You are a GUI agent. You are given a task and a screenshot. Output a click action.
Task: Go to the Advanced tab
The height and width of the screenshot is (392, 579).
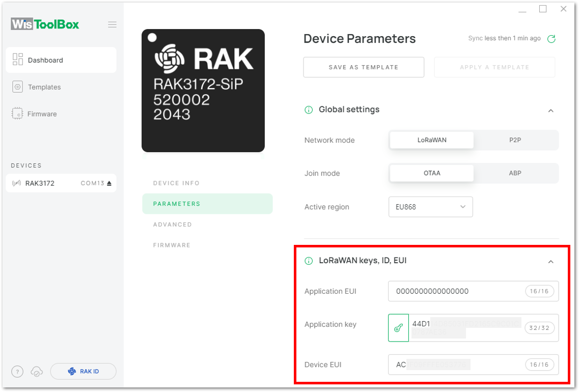173,225
